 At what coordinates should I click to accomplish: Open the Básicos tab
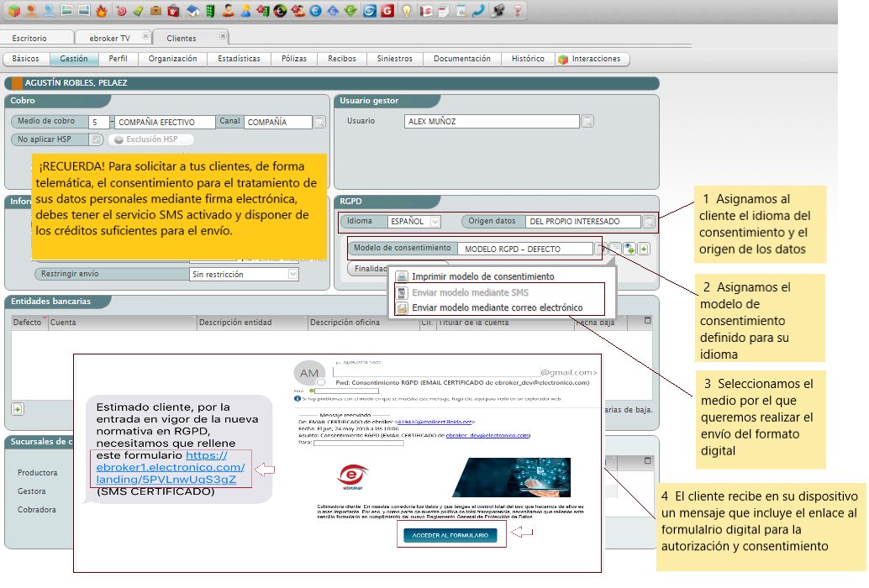point(25,59)
